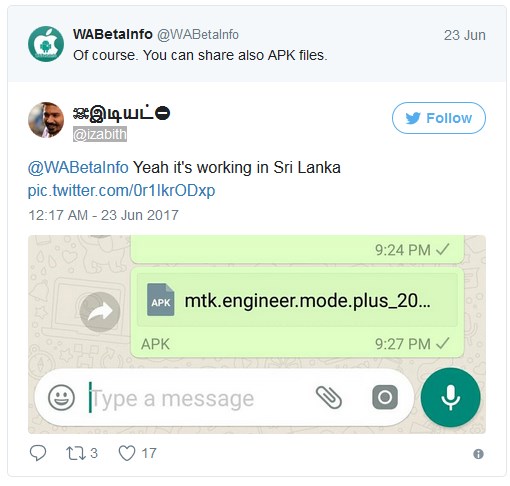Click the reply speech bubble icon

click(x=38, y=453)
